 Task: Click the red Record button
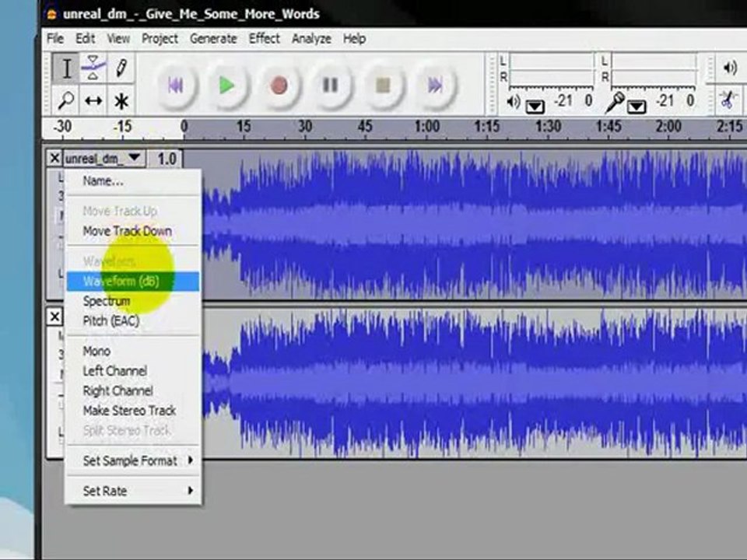(279, 86)
